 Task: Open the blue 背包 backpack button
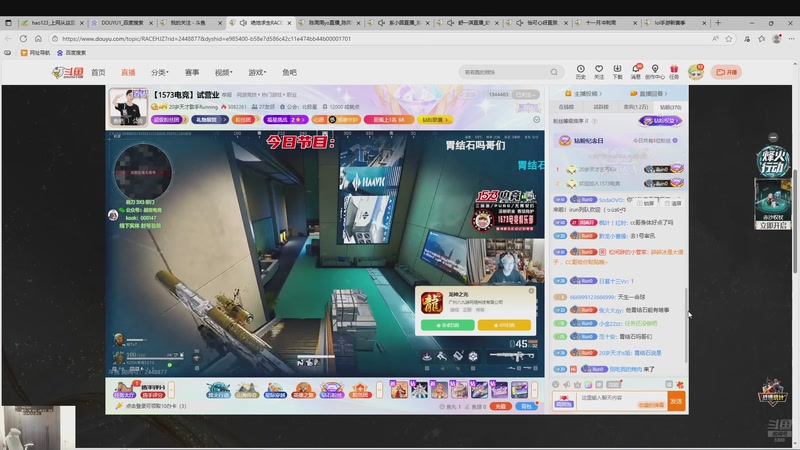(527, 407)
